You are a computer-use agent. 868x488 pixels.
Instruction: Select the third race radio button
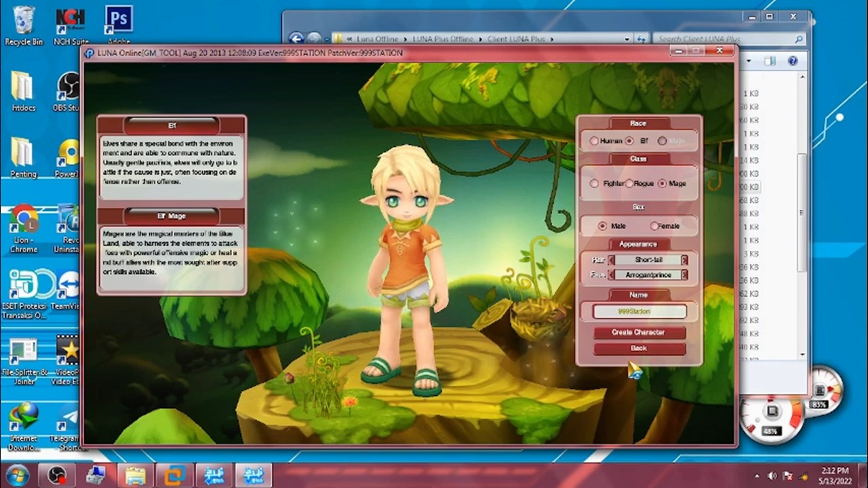point(662,141)
